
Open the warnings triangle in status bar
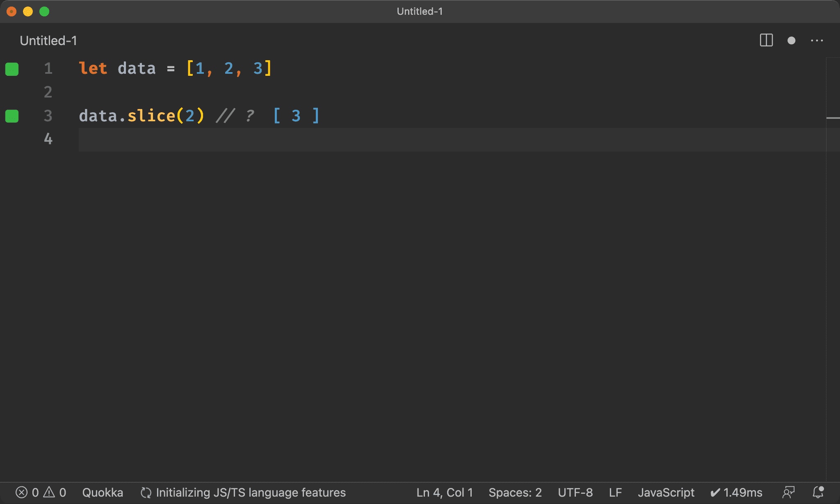click(49, 492)
